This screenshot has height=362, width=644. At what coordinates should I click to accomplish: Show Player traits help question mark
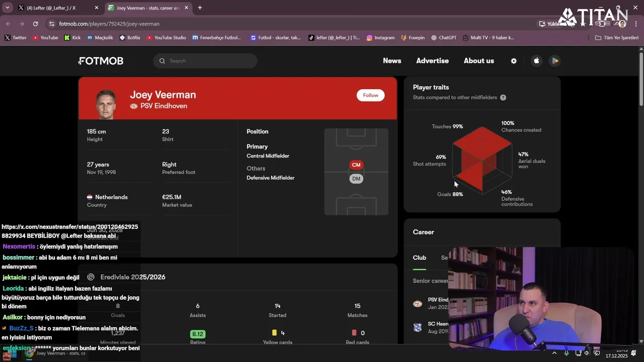pos(503,98)
